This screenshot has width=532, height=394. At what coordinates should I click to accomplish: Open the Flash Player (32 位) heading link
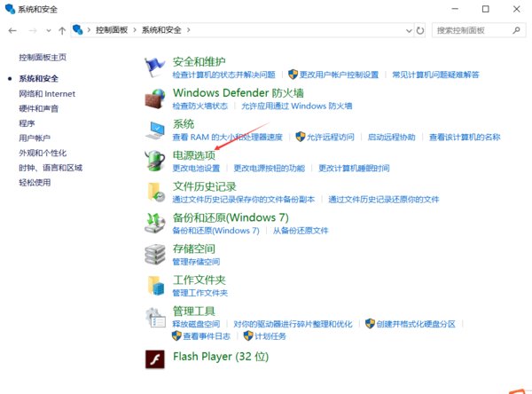click(221, 357)
